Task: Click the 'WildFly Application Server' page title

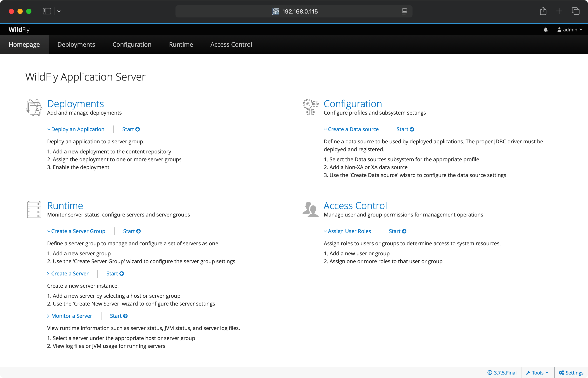Action: (85, 77)
